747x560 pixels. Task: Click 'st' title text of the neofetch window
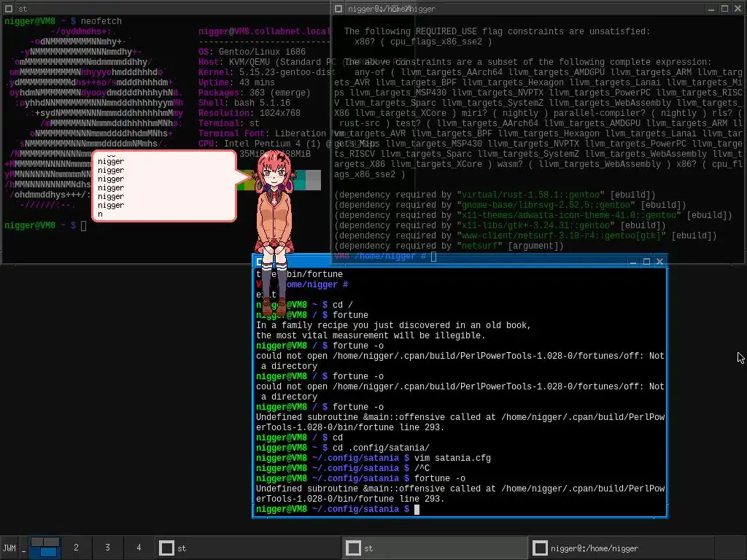click(x=23, y=9)
